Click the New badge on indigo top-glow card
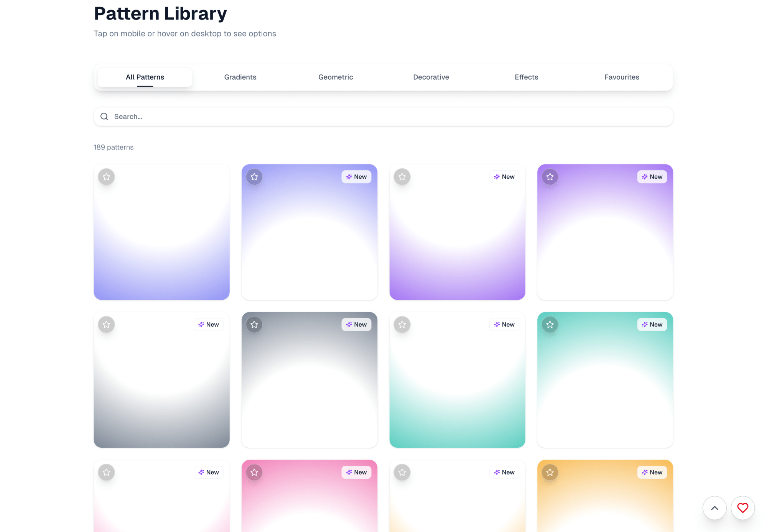767x532 pixels. point(356,177)
